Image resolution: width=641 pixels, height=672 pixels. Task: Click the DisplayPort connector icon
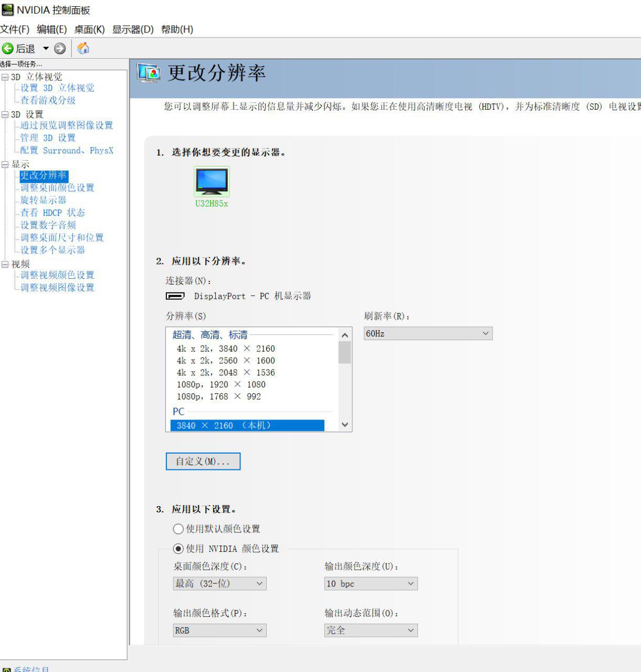(x=175, y=296)
